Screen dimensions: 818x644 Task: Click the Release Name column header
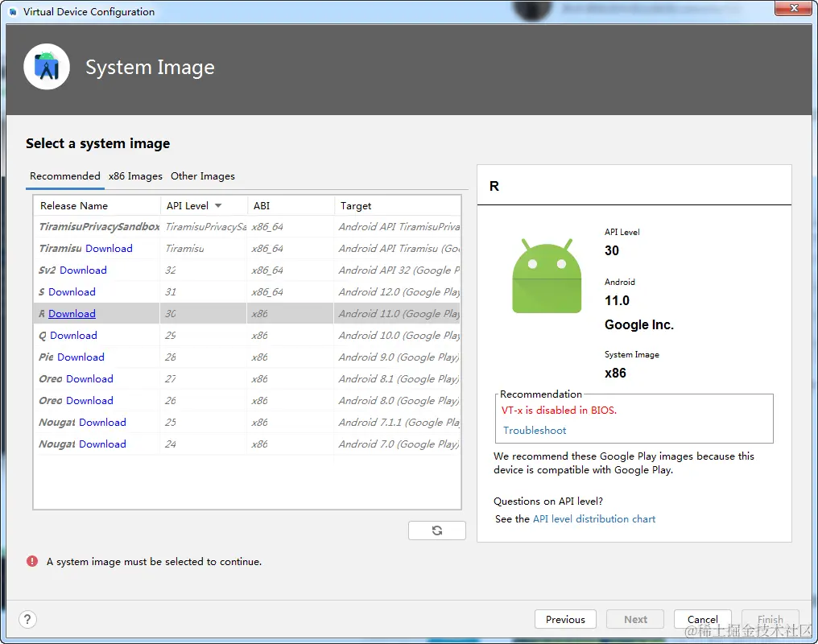97,206
